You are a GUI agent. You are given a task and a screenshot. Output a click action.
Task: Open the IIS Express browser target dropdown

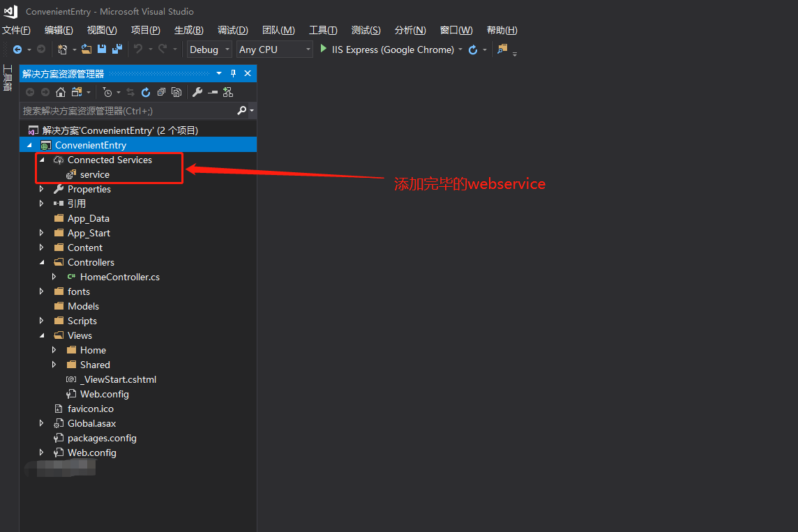click(x=460, y=50)
